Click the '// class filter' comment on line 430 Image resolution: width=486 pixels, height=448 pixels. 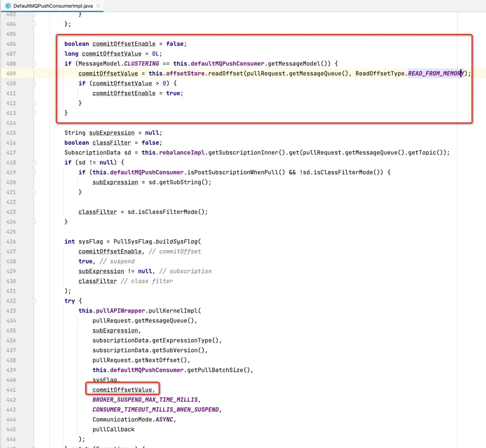[x=147, y=281]
